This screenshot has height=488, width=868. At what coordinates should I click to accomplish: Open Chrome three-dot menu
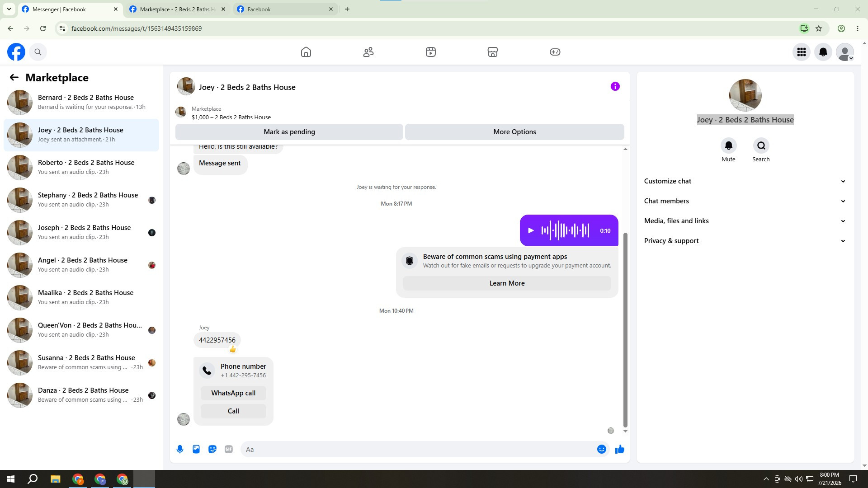tap(858, 28)
